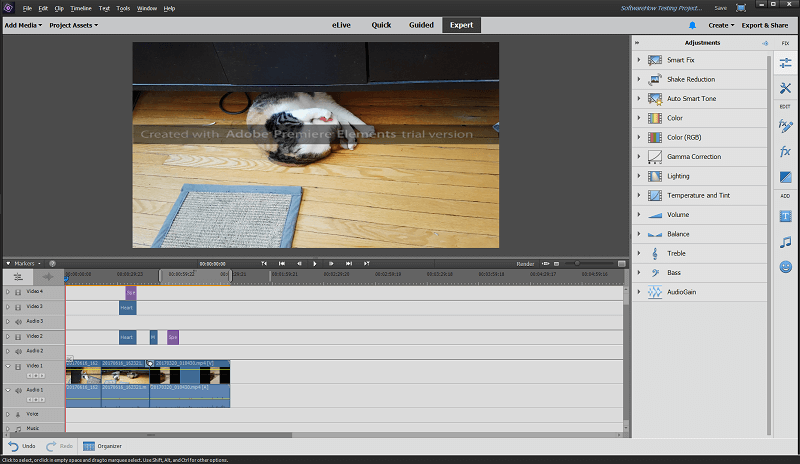The height and width of the screenshot is (464, 800).
Task: Mute the Audio 2 track
Action: coord(18,351)
